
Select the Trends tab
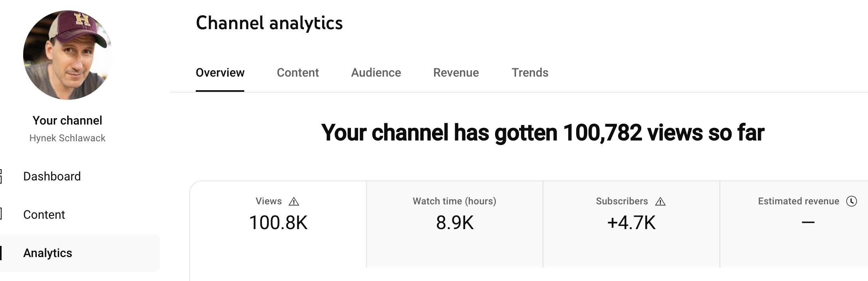click(530, 73)
